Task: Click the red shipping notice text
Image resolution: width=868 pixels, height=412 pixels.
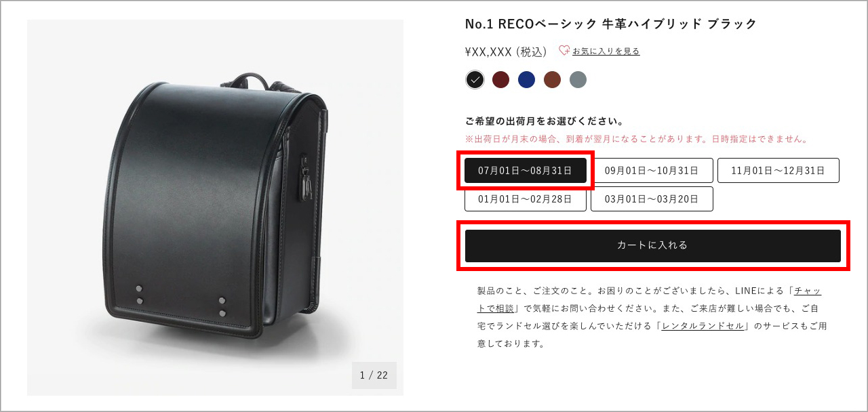Action: [637, 139]
